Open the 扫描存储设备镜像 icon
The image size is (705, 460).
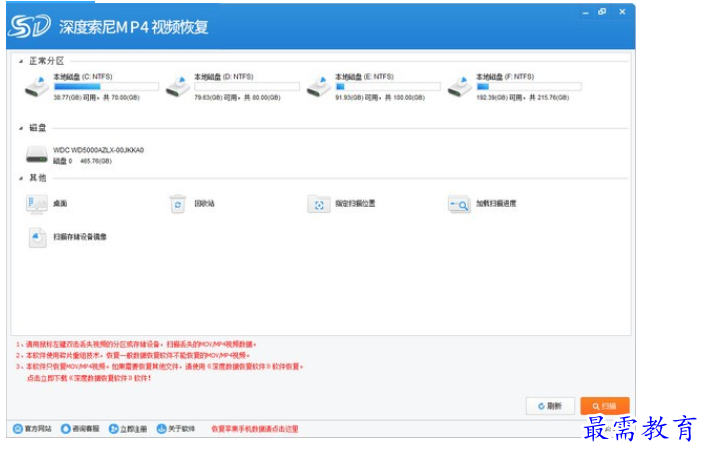[x=37, y=237]
